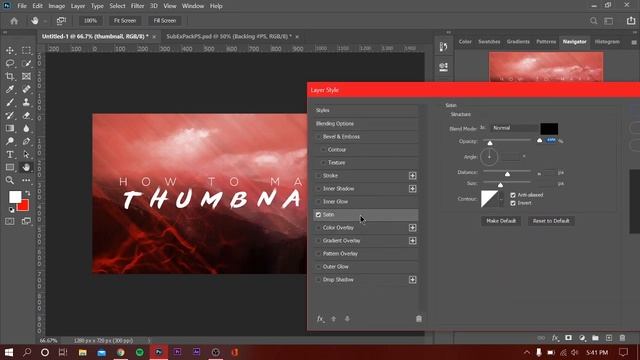
Task: Select the Eyedropper tool
Action: coord(10,89)
